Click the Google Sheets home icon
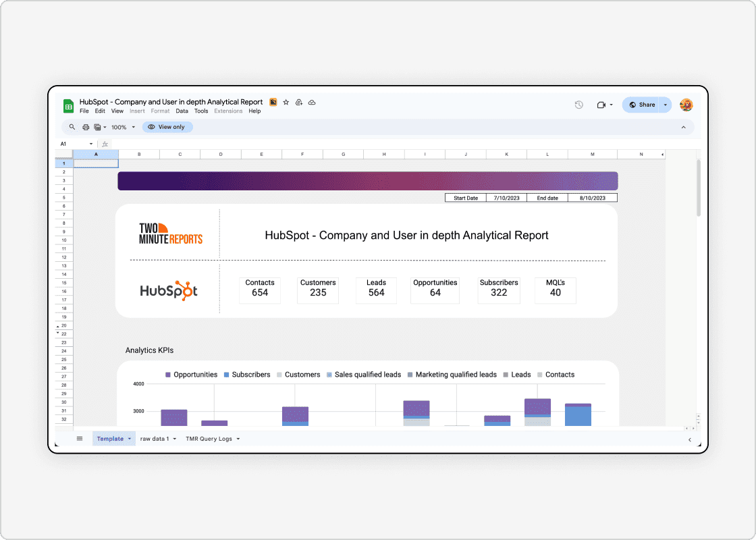The image size is (756, 540). pyautogui.click(x=67, y=105)
